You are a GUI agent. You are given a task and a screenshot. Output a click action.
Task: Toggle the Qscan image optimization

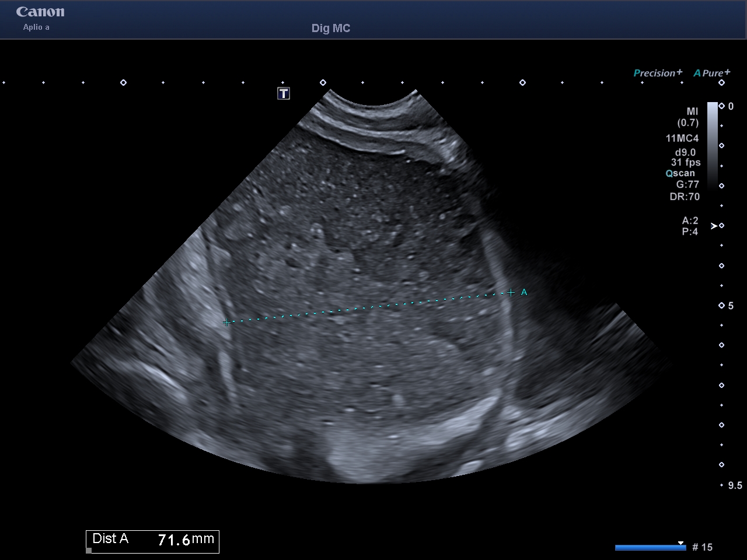pos(680,173)
